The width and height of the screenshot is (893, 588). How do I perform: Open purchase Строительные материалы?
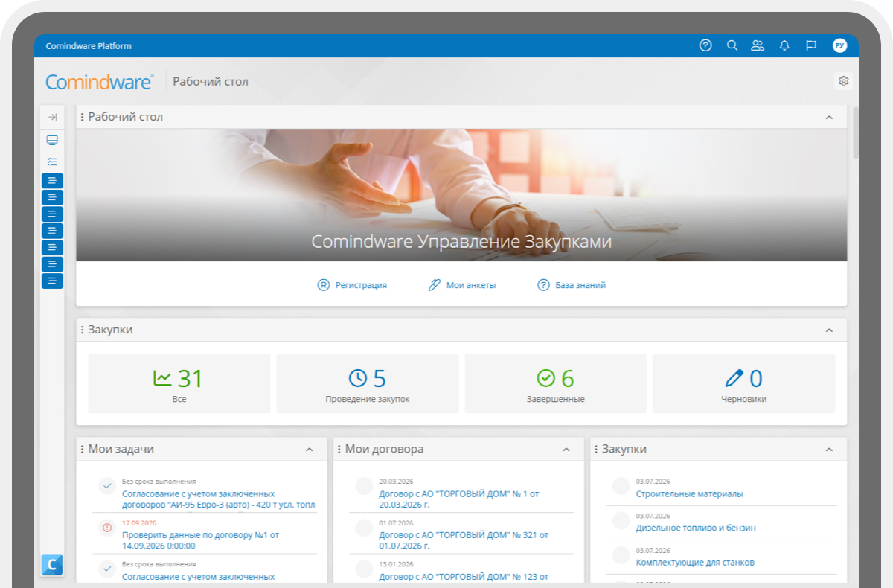689,493
